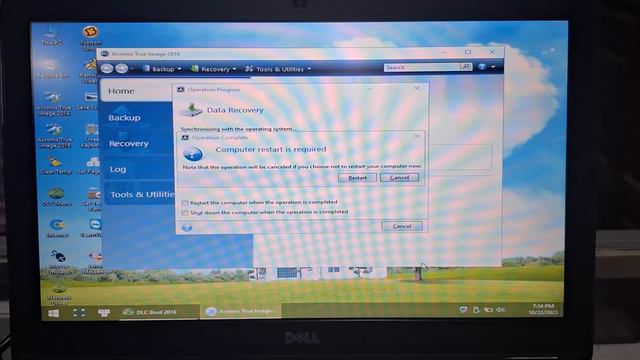Open navigation history dropdown arrow
Image resolution: width=640 pixels, height=360 pixels.
point(132,69)
